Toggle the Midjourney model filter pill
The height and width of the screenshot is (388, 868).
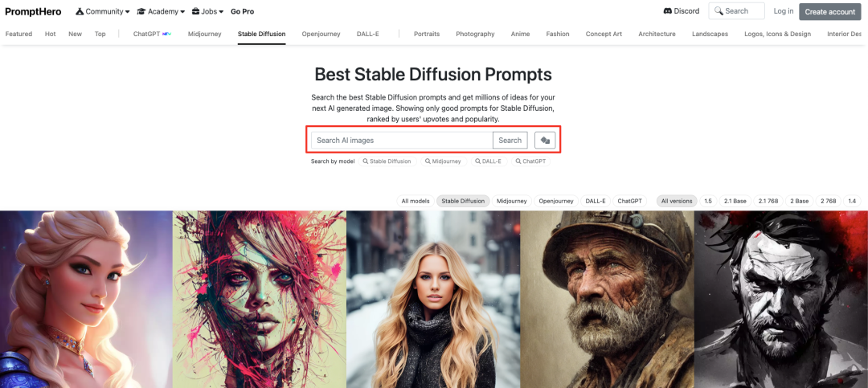[x=512, y=201]
